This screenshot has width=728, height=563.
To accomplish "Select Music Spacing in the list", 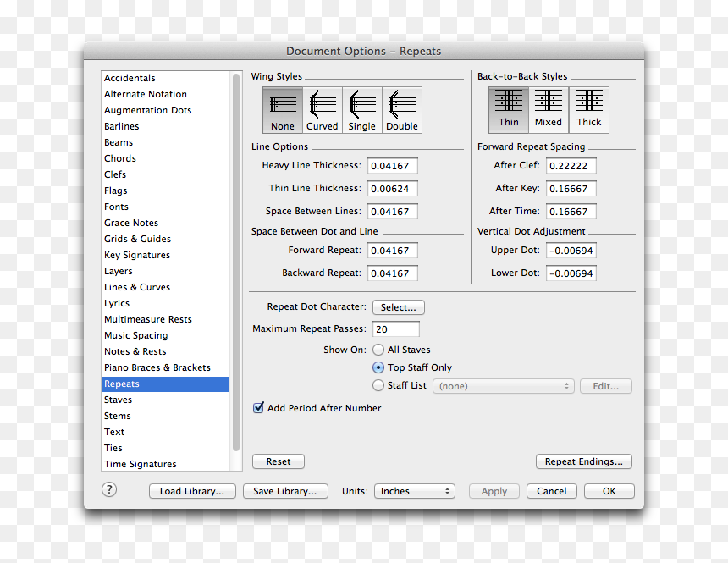I will (x=165, y=335).
